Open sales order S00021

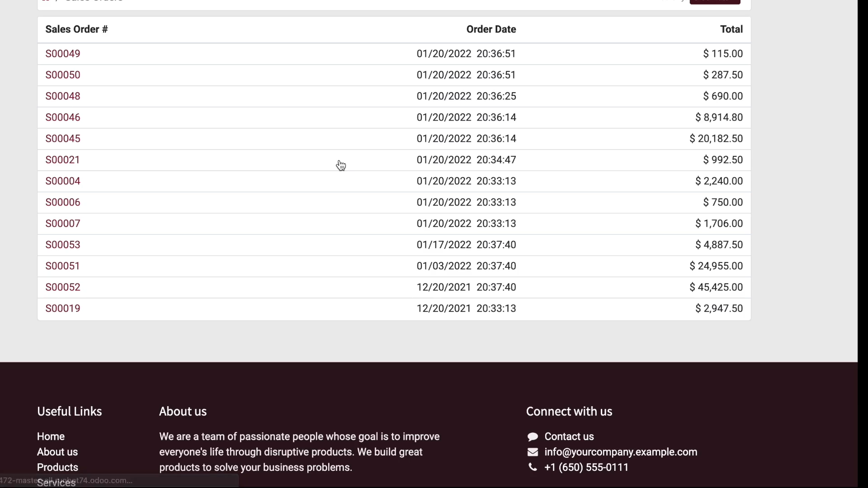(x=62, y=160)
